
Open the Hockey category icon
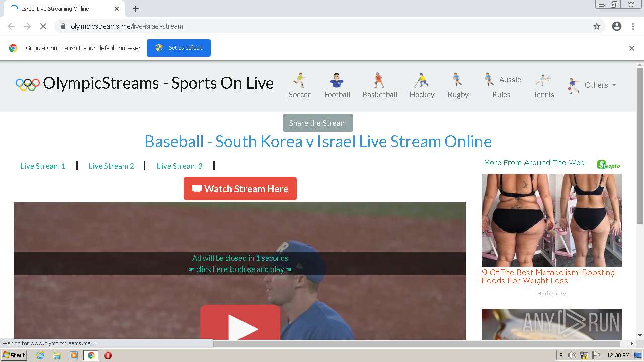pos(421,80)
